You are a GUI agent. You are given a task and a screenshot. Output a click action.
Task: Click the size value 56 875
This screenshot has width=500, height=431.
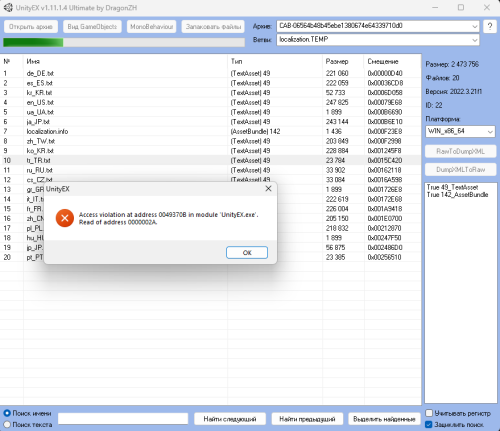pos(335,247)
